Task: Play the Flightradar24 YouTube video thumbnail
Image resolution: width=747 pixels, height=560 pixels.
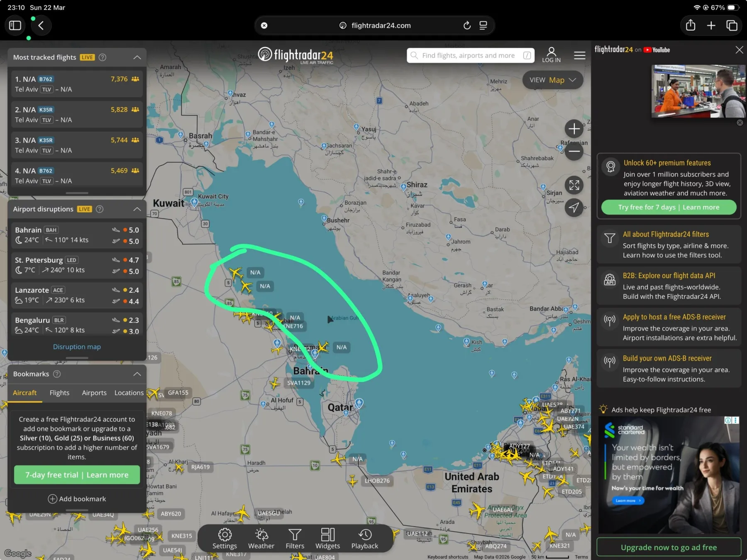Action: point(698,91)
